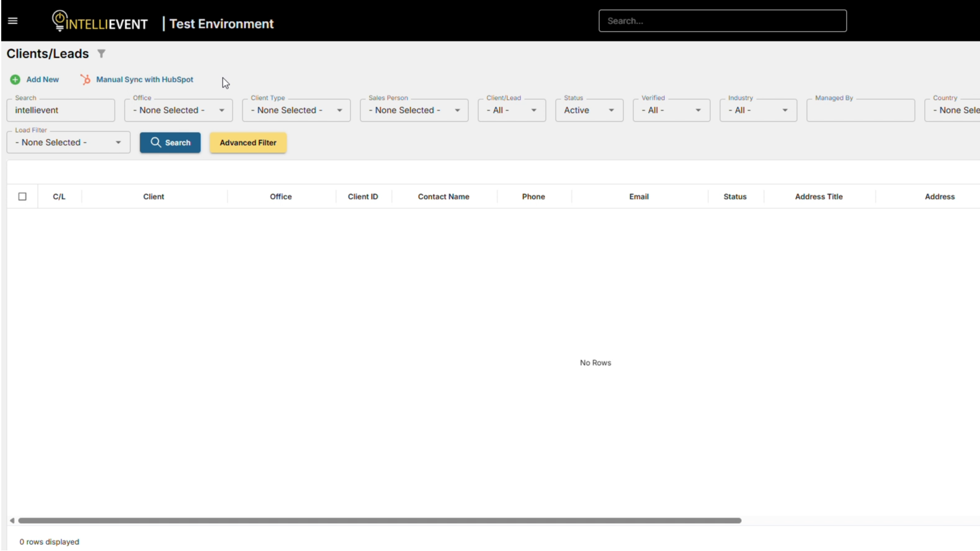Image resolution: width=980 pixels, height=551 pixels.
Task: Sort by the Phone column header
Action: 533,196
